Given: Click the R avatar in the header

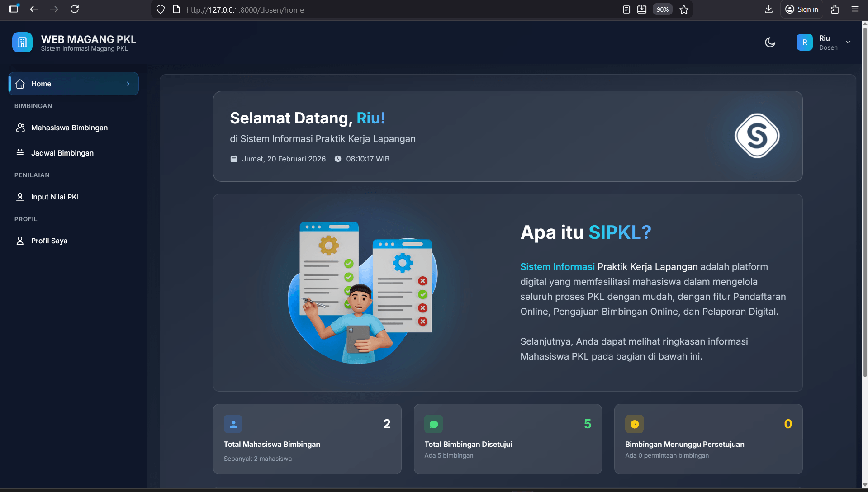Looking at the screenshot, I should 805,43.
